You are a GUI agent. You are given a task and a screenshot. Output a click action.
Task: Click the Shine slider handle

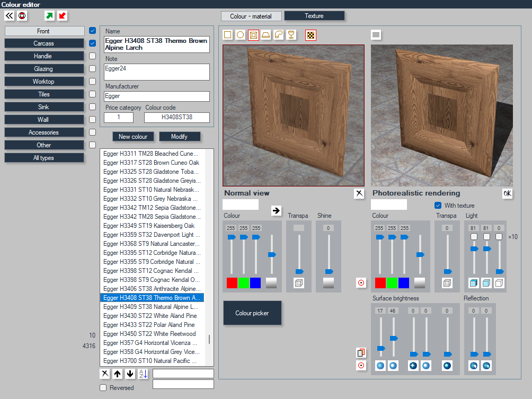329,271
